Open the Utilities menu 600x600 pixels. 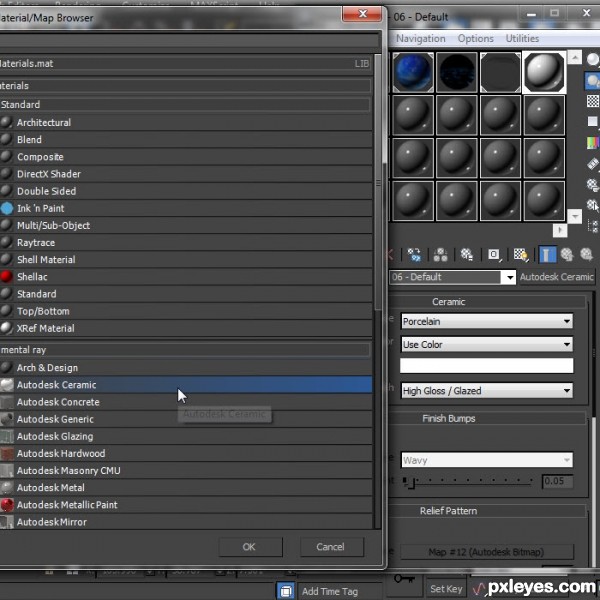(522, 39)
